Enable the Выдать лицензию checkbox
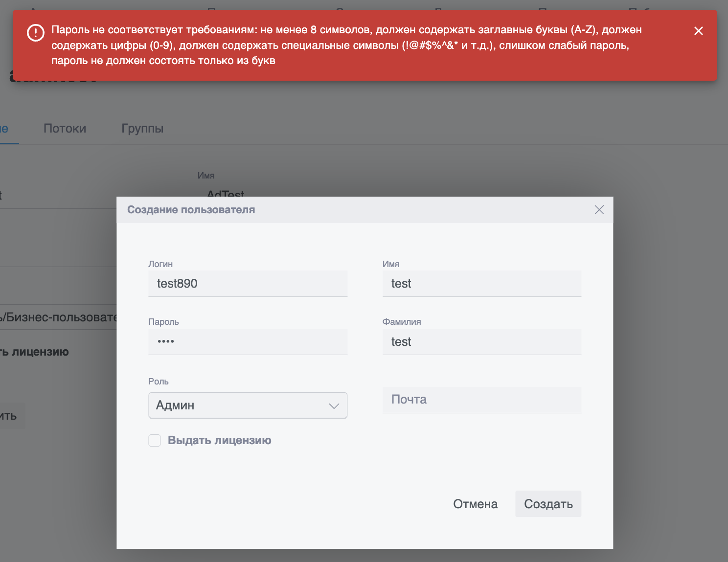The width and height of the screenshot is (728, 562). (155, 441)
